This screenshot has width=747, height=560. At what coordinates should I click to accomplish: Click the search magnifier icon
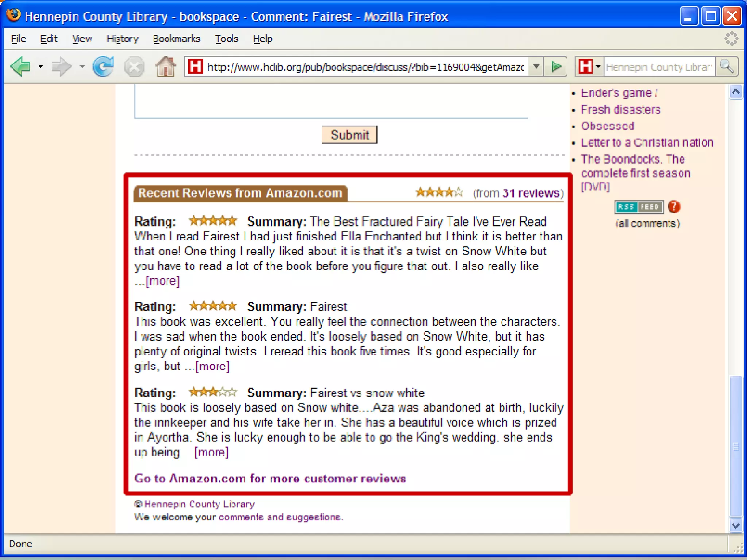click(x=727, y=67)
